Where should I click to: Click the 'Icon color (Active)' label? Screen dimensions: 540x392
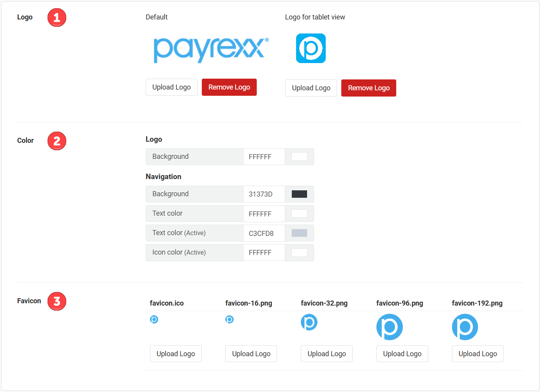179,252
